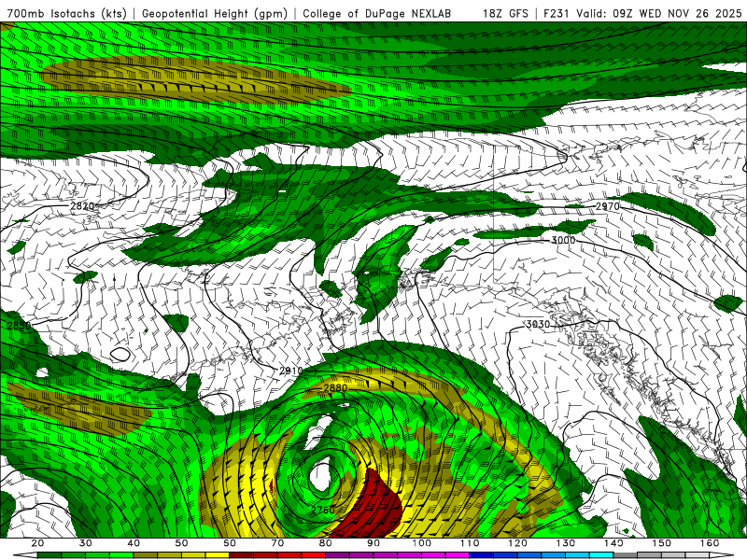Click the 'College of DuPage NEXLAB' label
Image resolution: width=747 pixels, height=560 pixels.
pyautogui.click(x=377, y=13)
